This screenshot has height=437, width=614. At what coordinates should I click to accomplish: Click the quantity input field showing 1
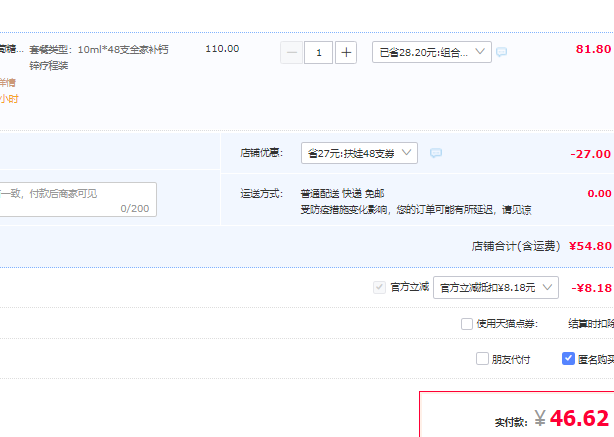tap(318, 52)
